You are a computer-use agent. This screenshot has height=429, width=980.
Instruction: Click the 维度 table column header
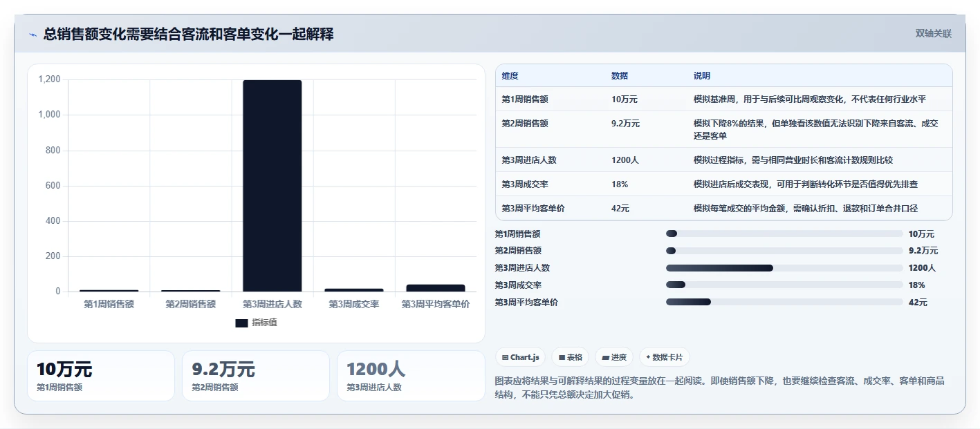pos(510,76)
